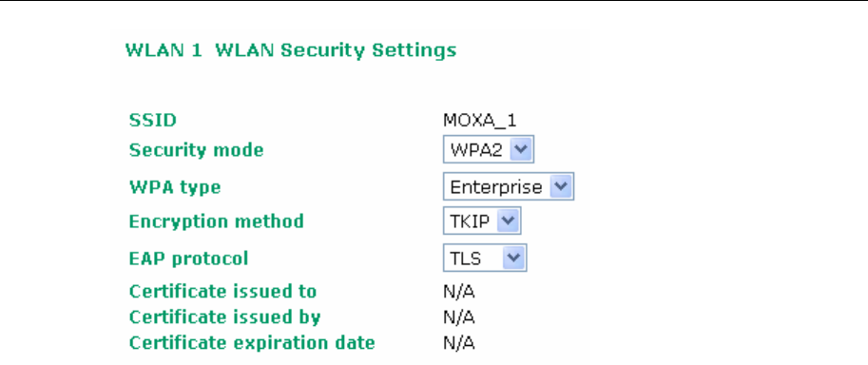
Task: Click the SSID label
Action: [x=153, y=120]
